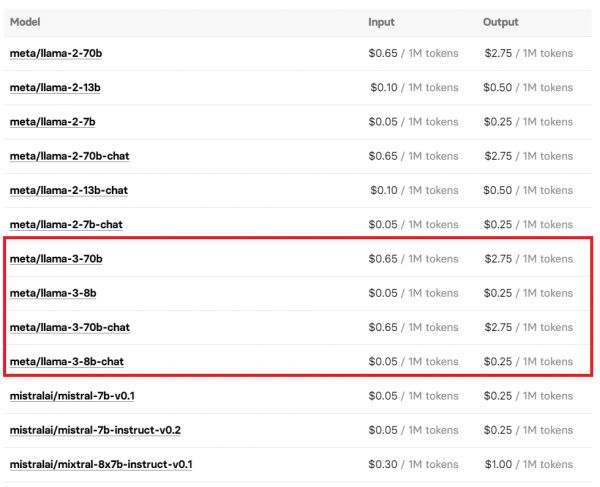The image size is (600, 487).
Task: Select the meta/llama-2-13b-chat link
Action: coord(69,190)
